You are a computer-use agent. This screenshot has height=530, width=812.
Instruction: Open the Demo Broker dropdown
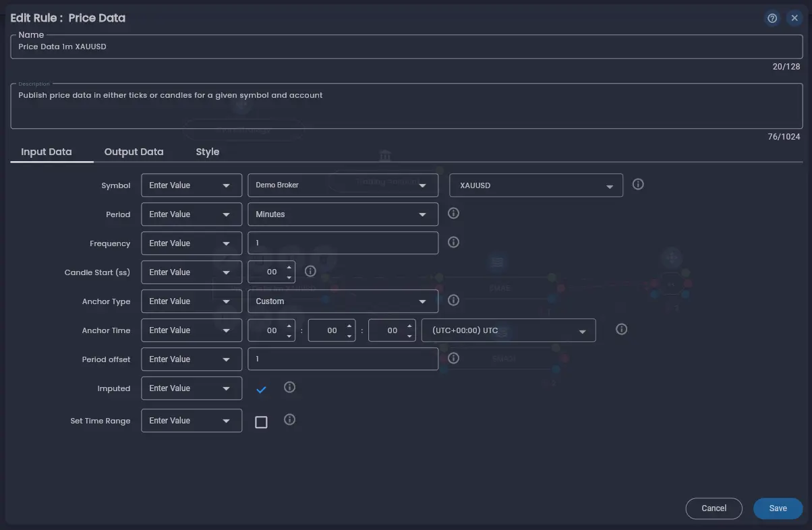point(343,184)
